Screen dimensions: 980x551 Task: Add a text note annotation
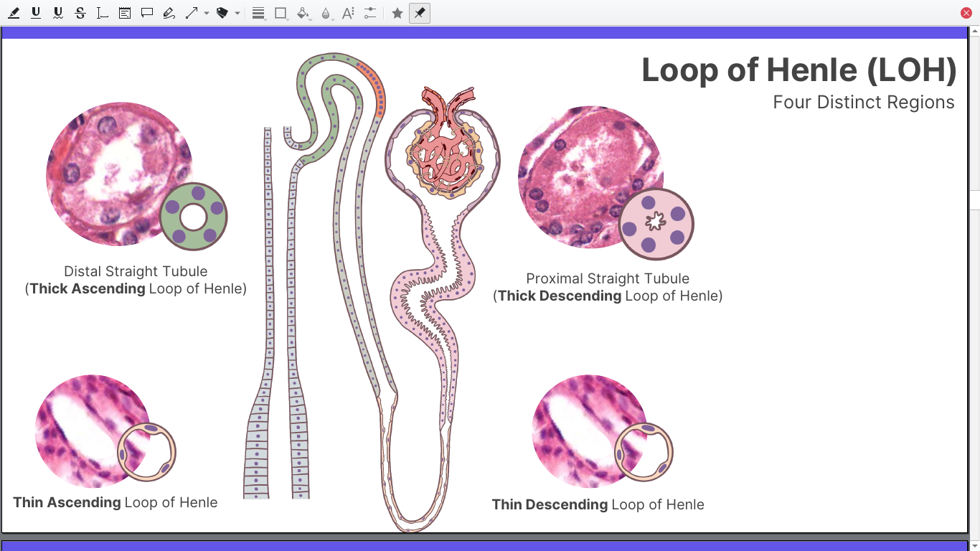[x=125, y=13]
